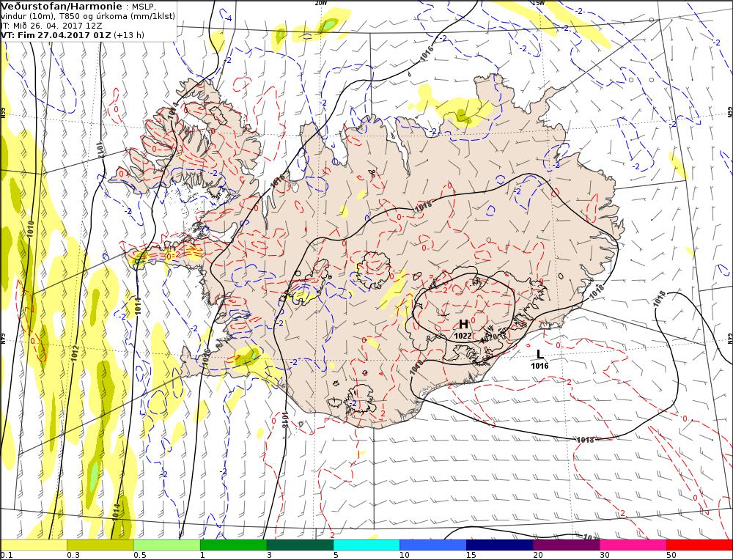This screenshot has height=560, width=733.
Task: Click the Veðurstofan/Harmonie title text
Action: pos(62,6)
